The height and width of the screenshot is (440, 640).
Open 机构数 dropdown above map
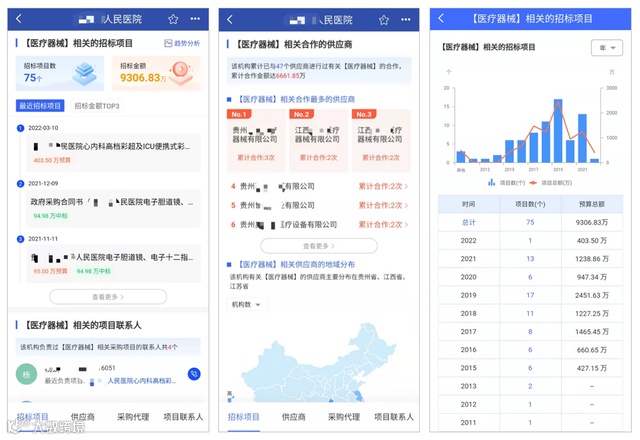pyautogui.click(x=247, y=304)
